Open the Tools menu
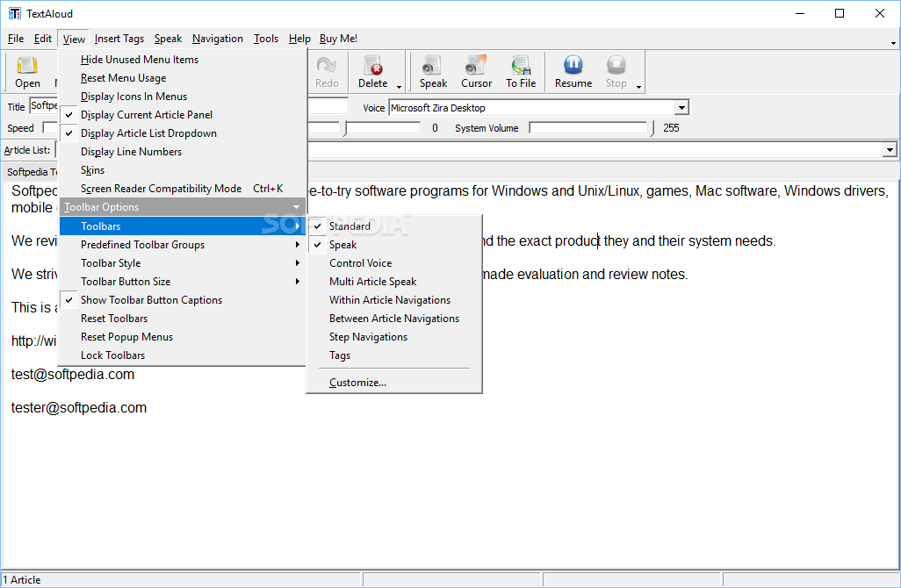Image resolution: width=901 pixels, height=588 pixels. (x=266, y=39)
